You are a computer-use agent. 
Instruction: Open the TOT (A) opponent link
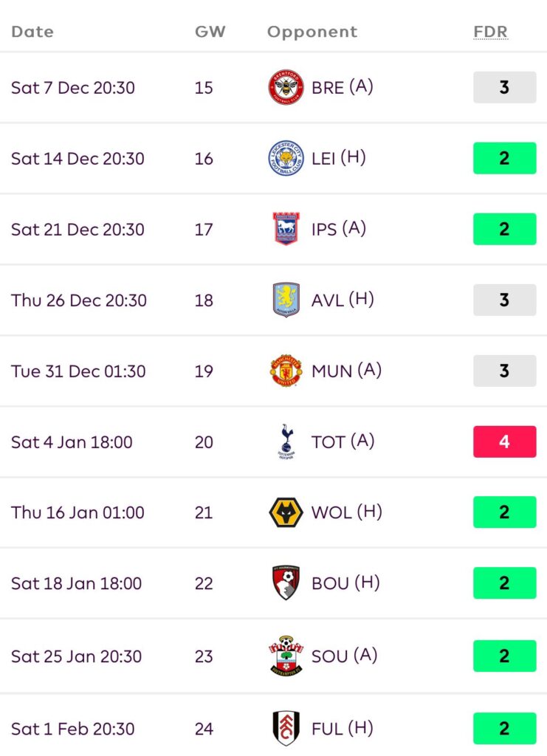click(343, 441)
